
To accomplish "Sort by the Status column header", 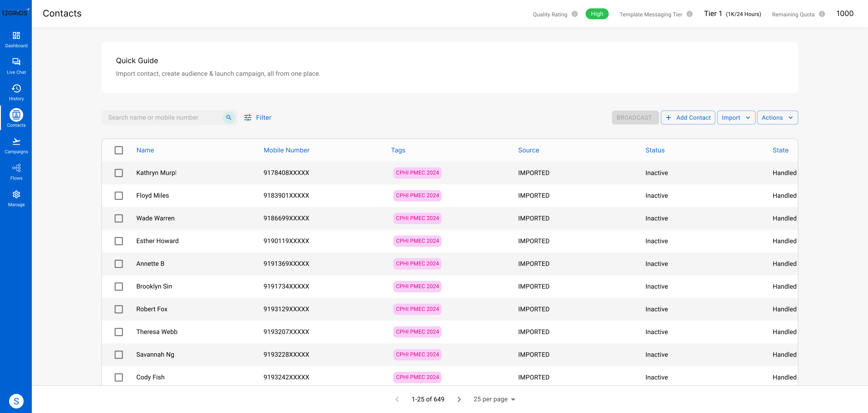I will pos(655,150).
